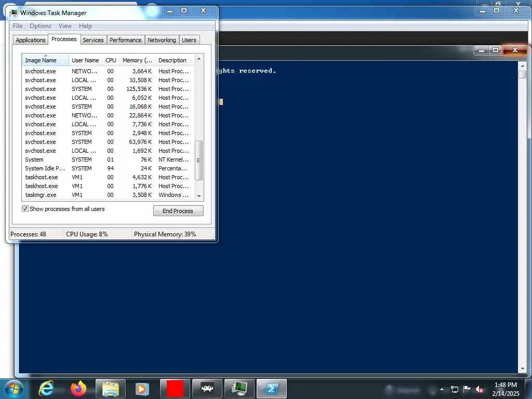The width and height of the screenshot is (532, 399).
Task: Click the PowerShell window scroll-up arrow
Action: (523, 65)
